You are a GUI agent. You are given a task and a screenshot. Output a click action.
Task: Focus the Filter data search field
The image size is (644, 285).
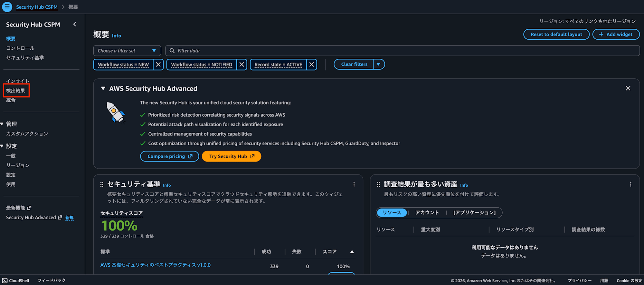402,51
